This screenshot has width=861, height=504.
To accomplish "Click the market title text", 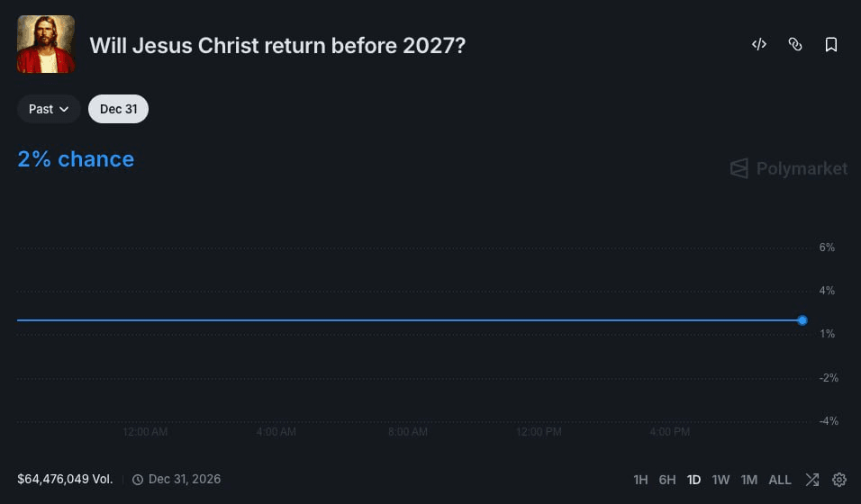I will tap(277, 46).
